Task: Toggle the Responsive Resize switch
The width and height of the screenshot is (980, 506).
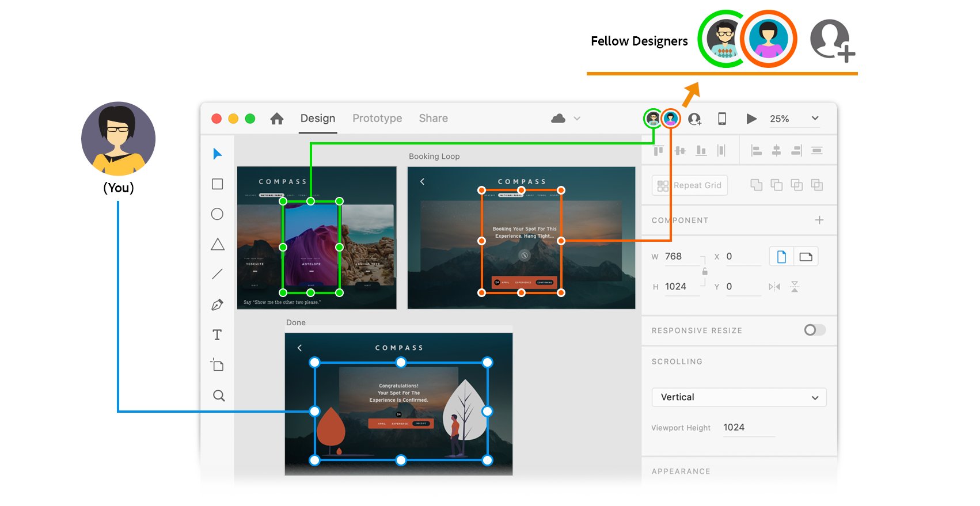Action: [x=815, y=330]
